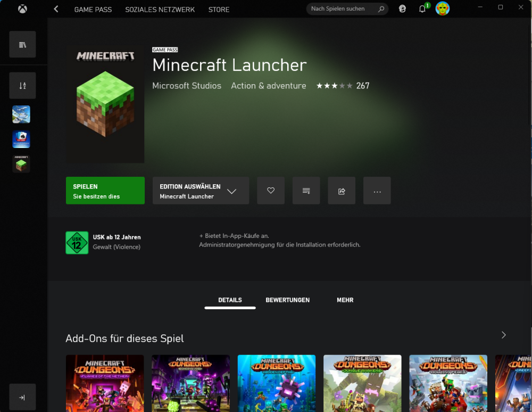Open the STORE section
This screenshot has height=412, width=532.
[x=219, y=10]
